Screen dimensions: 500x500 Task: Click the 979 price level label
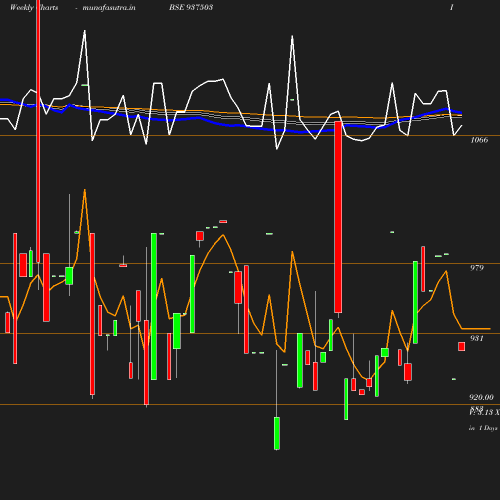click(x=477, y=268)
